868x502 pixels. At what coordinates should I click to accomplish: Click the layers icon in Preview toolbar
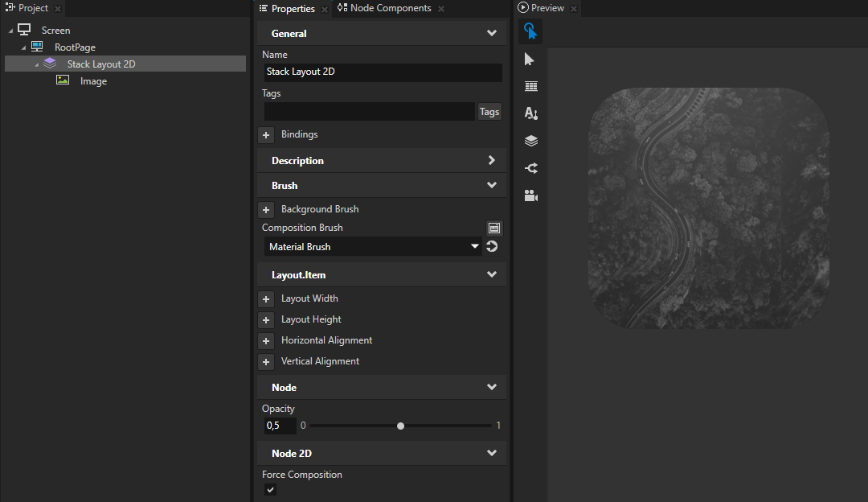point(530,141)
